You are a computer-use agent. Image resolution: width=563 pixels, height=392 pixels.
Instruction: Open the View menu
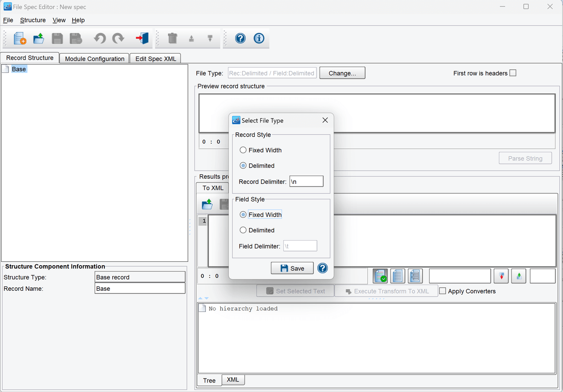[59, 20]
